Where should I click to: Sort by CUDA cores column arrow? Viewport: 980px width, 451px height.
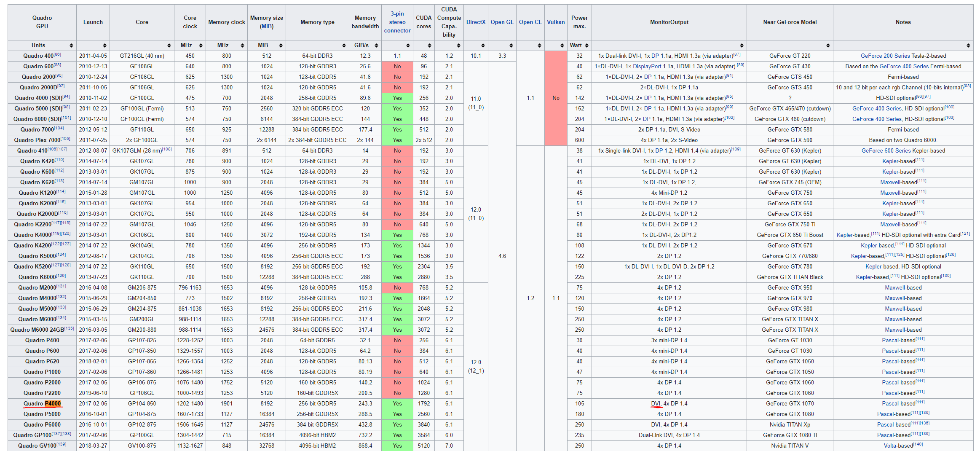[x=429, y=46]
